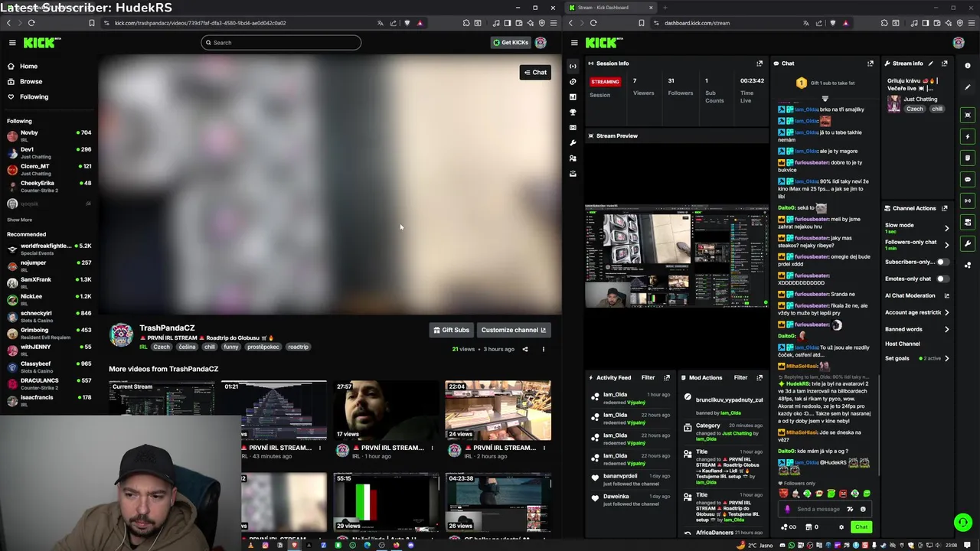Toggle Subscribers-only chat switch
Viewport: 980px width, 551px height.
(943, 262)
